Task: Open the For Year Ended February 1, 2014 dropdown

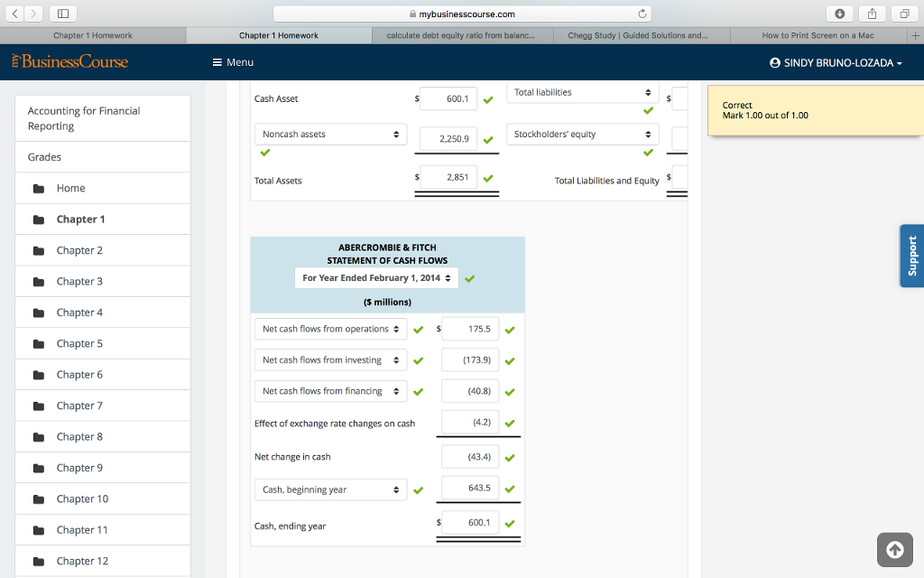Action: coord(376,278)
